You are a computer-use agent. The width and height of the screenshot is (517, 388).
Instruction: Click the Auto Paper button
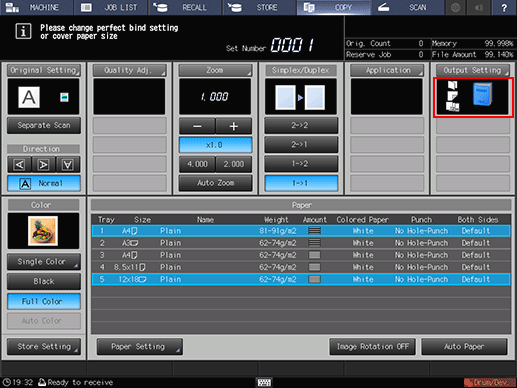pyautogui.click(x=464, y=347)
